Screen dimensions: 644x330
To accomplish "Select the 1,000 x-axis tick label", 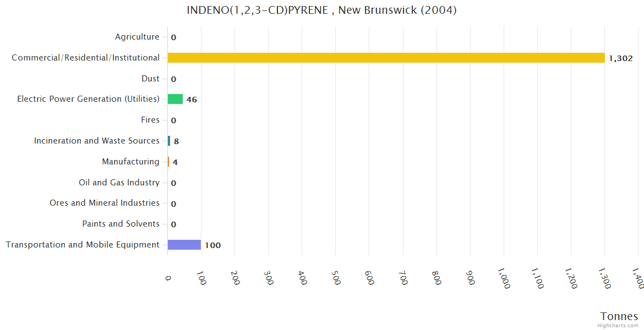I will click(x=504, y=278).
